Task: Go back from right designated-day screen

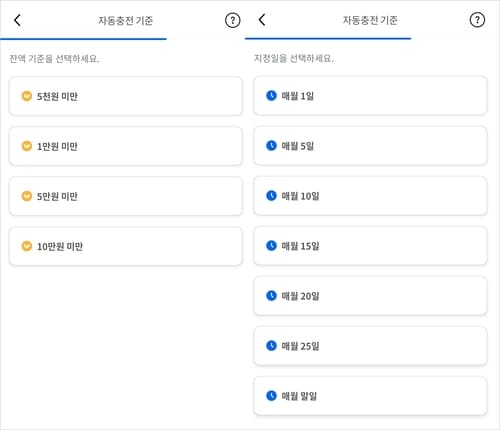Action: [262, 20]
